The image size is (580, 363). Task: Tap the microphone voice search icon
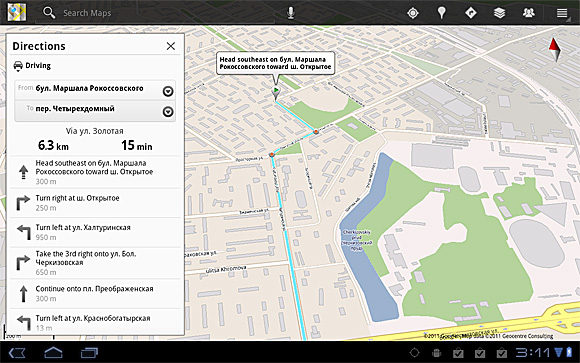tap(291, 13)
